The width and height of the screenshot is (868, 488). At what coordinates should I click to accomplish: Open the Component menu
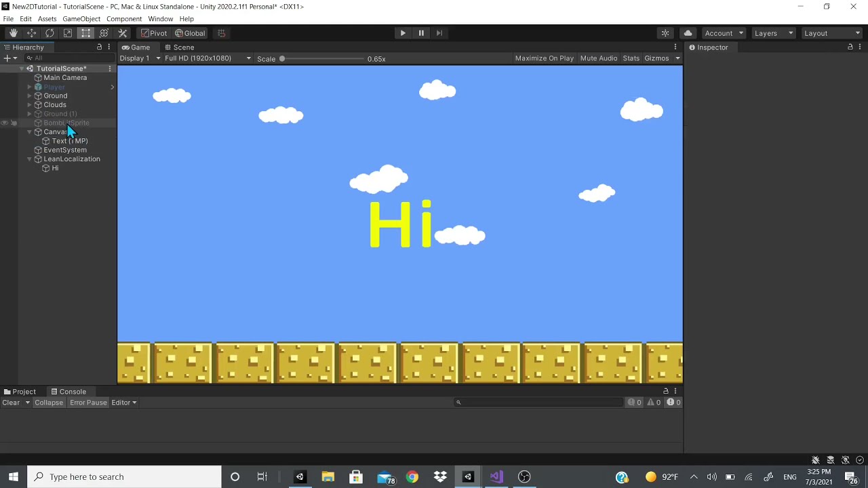click(x=123, y=19)
